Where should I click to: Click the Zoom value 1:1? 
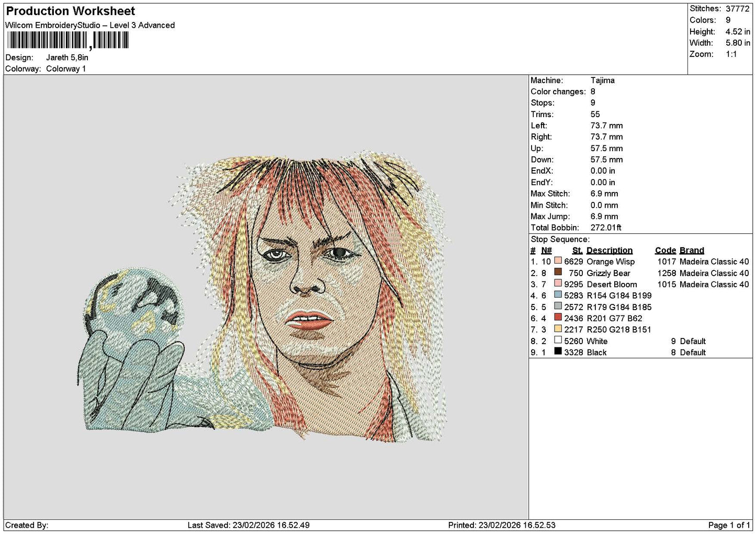pos(731,54)
